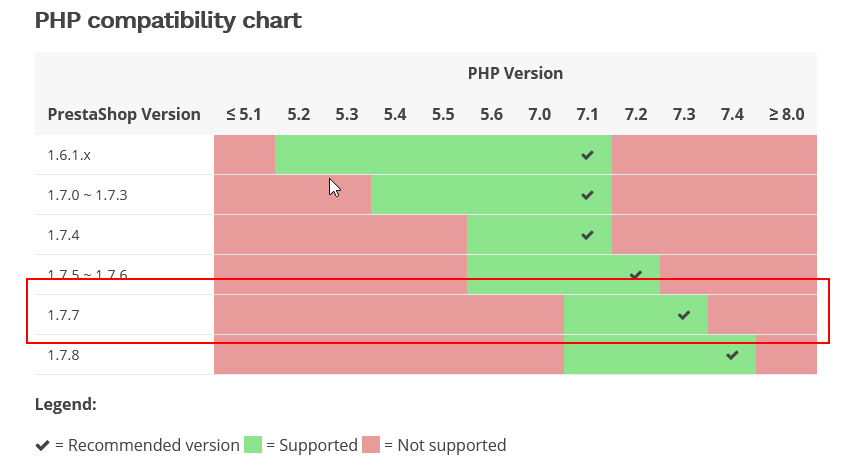Screen dimensions: 845x474
Task: Click the Legend label
Action: coord(66,405)
